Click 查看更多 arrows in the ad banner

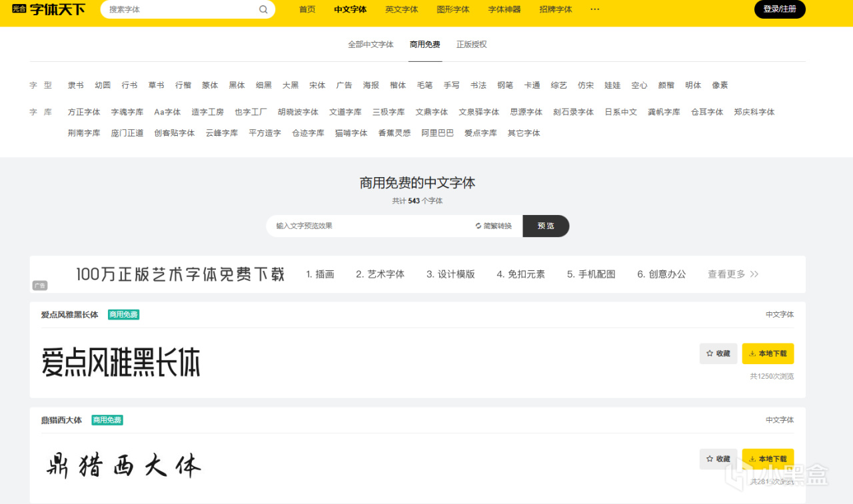click(733, 274)
